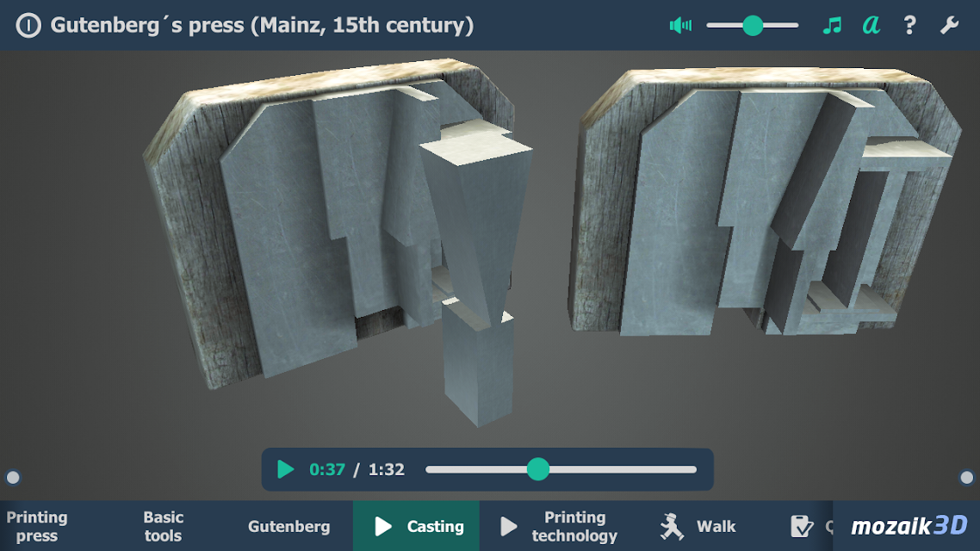Open the Printing technology animation label

click(574, 526)
